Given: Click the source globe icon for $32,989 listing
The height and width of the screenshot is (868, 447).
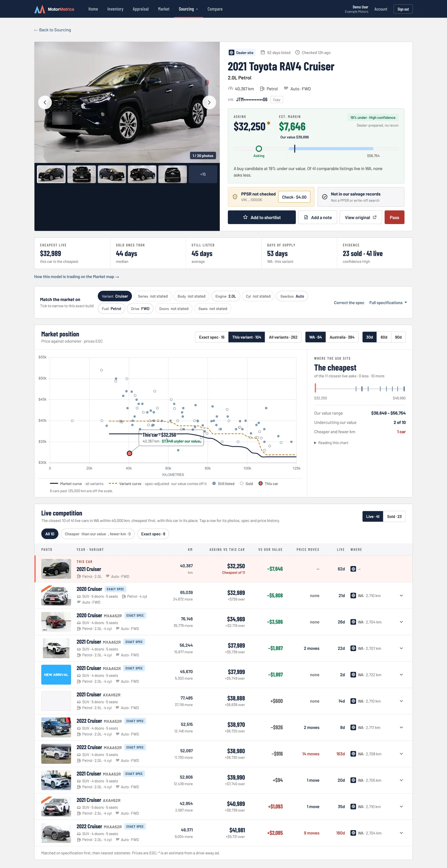Looking at the screenshot, I should 353,596.
